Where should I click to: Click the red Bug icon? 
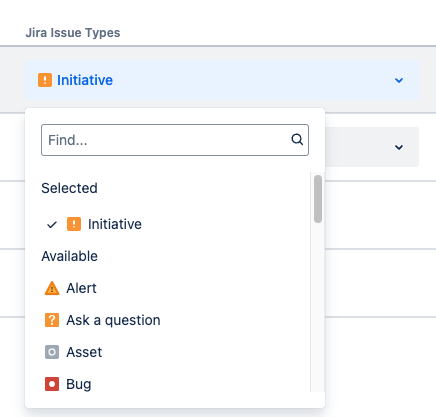[52, 384]
